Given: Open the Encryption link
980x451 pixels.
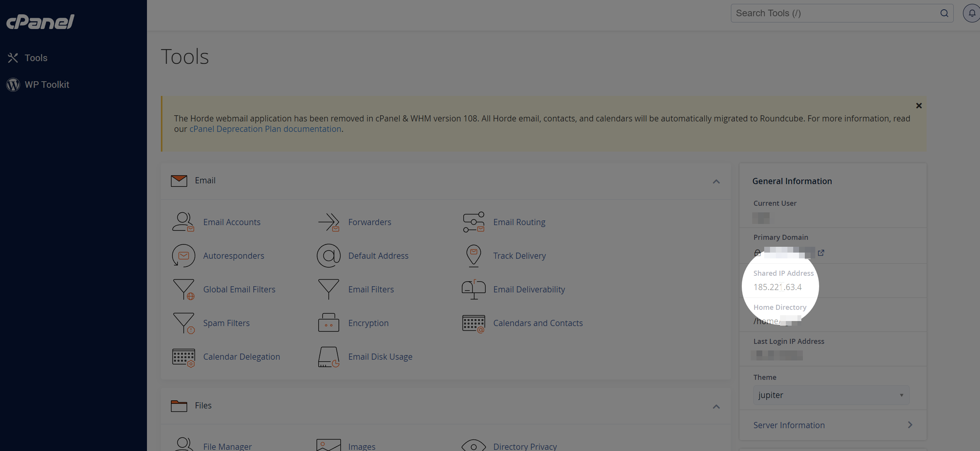Looking at the screenshot, I should (x=368, y=323).
